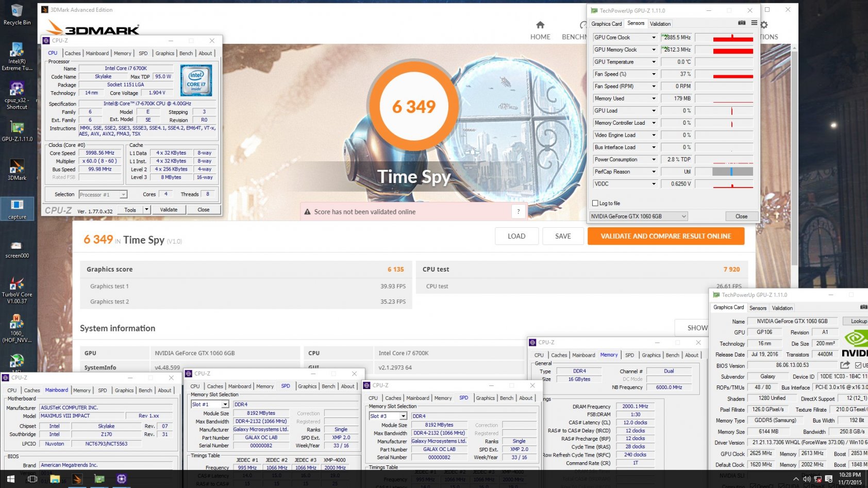Open Task View on the taskbar

[x=32, y=479]
